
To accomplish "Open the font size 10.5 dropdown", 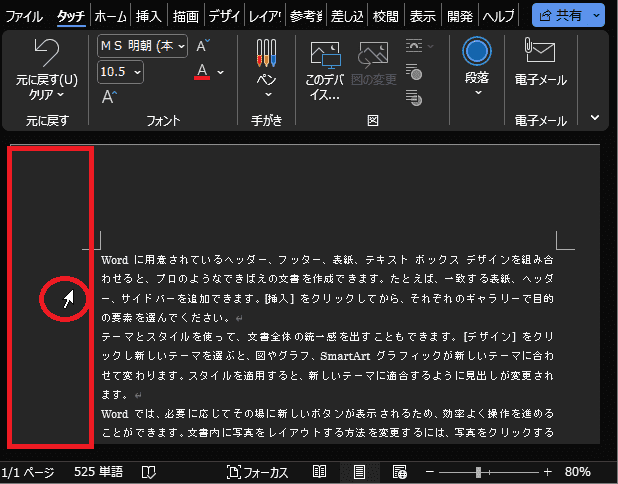I will tap(121, 72).
